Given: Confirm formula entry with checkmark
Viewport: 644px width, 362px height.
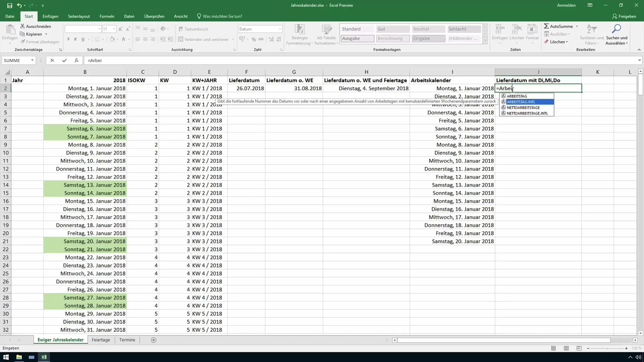Looking at the screenshot, I should [64, 60].
